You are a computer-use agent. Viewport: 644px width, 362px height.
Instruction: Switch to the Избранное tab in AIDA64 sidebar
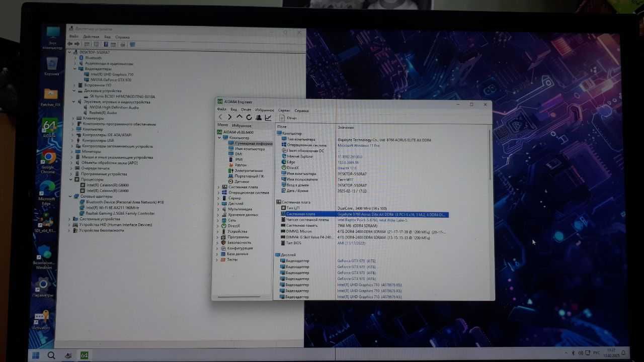pyautogui.click(x=242, y=126)
